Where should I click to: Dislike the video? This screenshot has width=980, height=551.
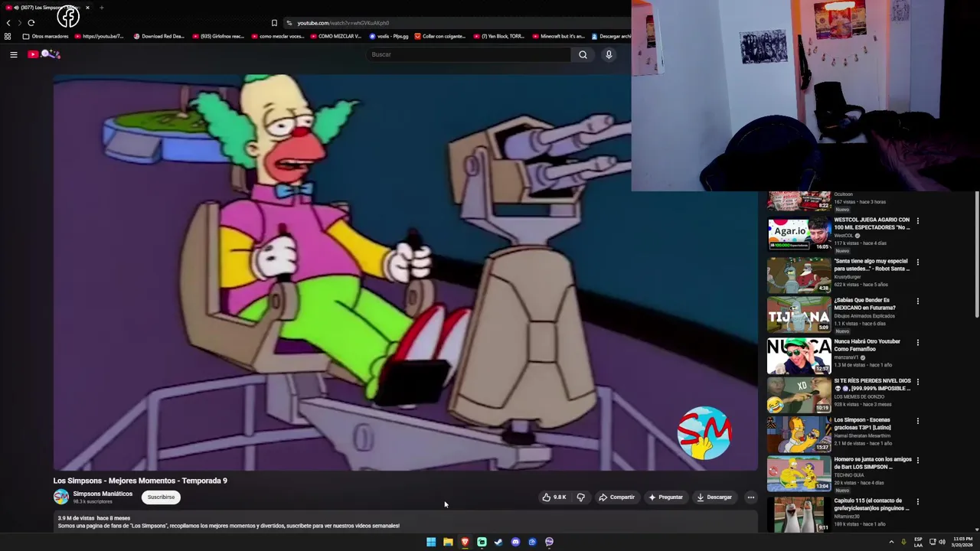click(x=580, y=497)
